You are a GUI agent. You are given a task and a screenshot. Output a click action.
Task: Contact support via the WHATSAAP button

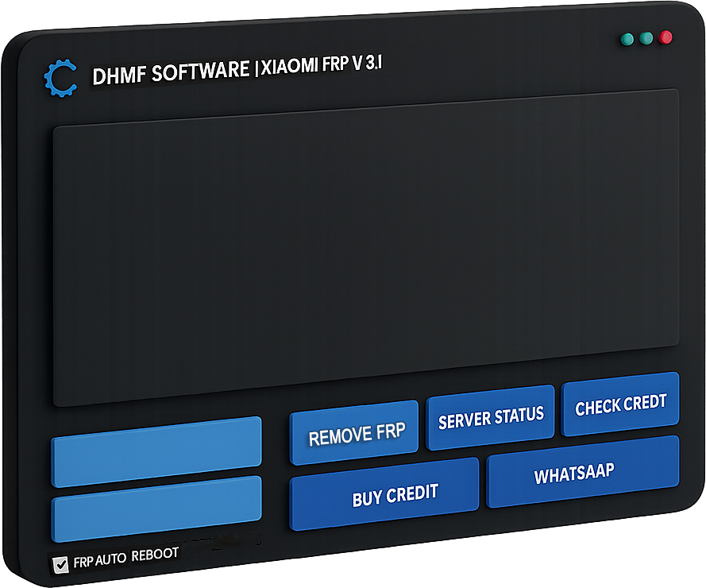click(573, 476)
